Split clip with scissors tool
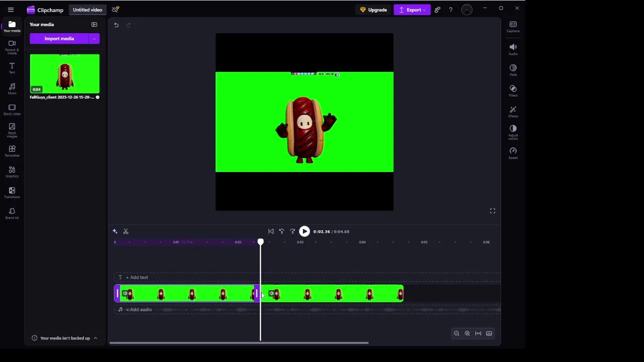This screenshot has height=362, width=644. pyautogui.click(x=126, y=231)
